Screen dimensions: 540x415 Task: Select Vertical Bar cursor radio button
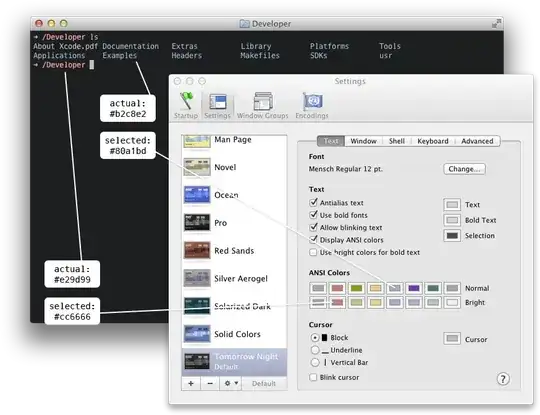point(315,362)
